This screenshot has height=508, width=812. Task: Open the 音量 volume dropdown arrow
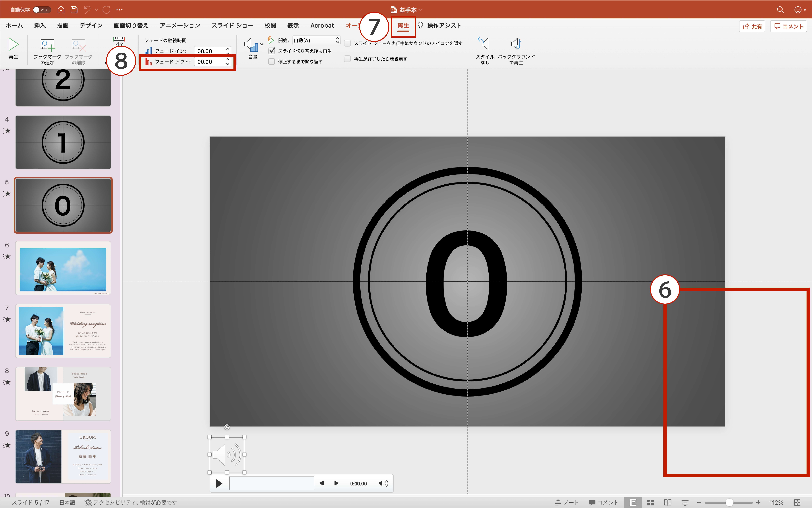tap(262, 44)
